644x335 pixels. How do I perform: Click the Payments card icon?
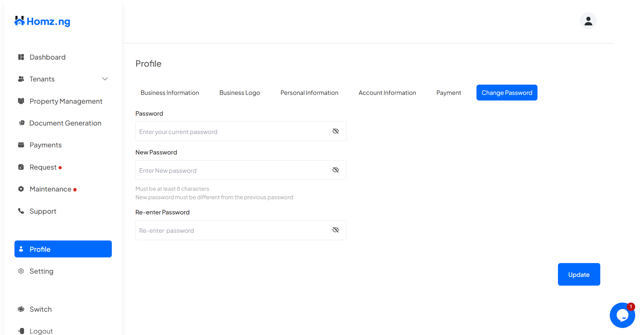(21, 145)
